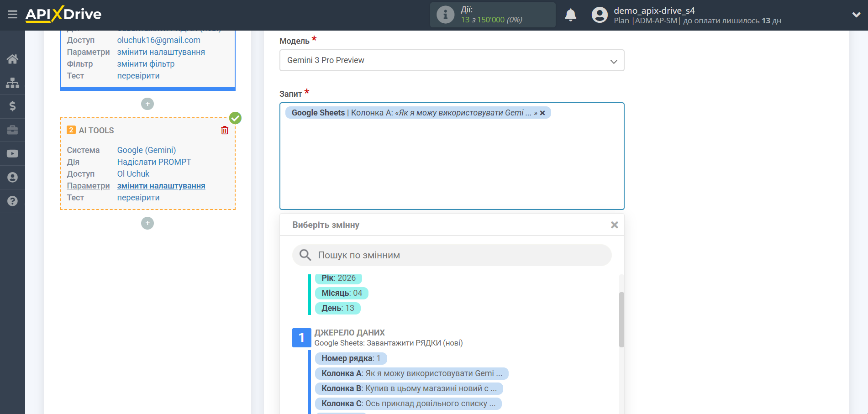
Task: Click the question mark help icon
Action: pos(12,201)
